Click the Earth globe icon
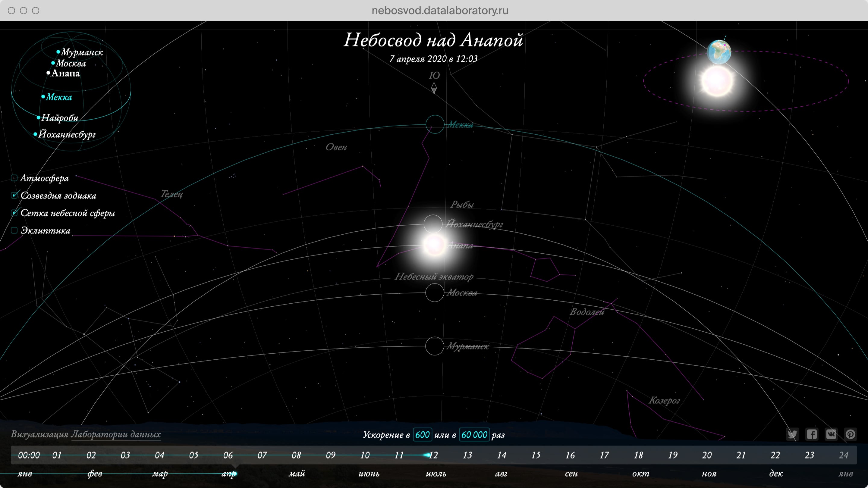This screenshot has height=488, width=868. (x=719, y=52)
